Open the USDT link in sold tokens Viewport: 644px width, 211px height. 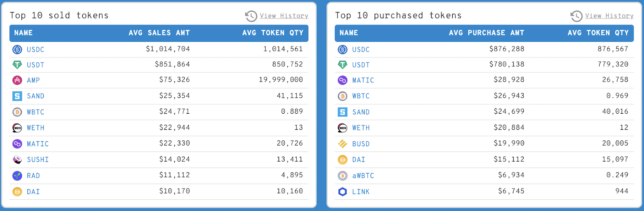[x=35, y=65]
